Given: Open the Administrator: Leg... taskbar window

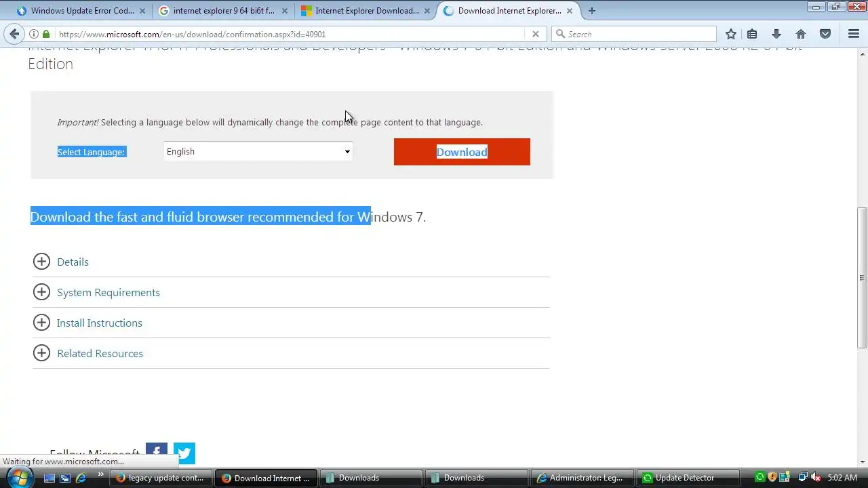Looking at the screenshot, I should click(580, 478).
